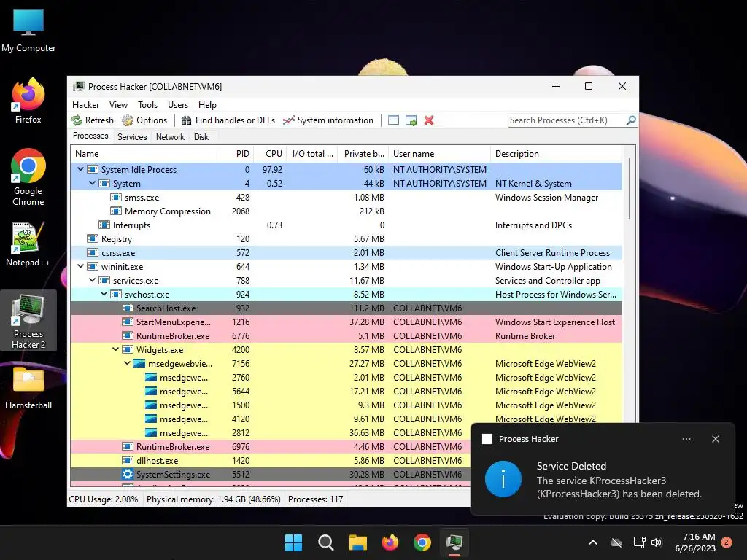This screenshot has height=560, width=747.
Task: Click the Service Deleted notification info icon
Action: (503, 479)
